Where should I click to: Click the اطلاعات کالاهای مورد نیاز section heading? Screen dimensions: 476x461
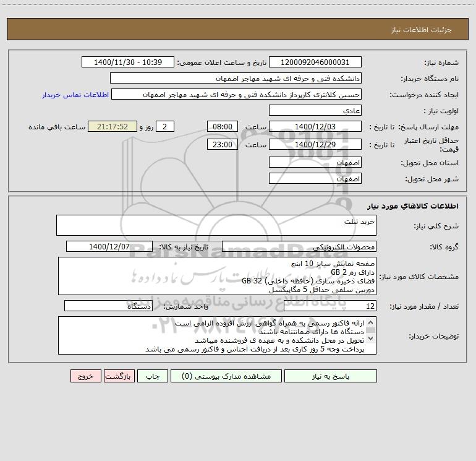[413, 206]
